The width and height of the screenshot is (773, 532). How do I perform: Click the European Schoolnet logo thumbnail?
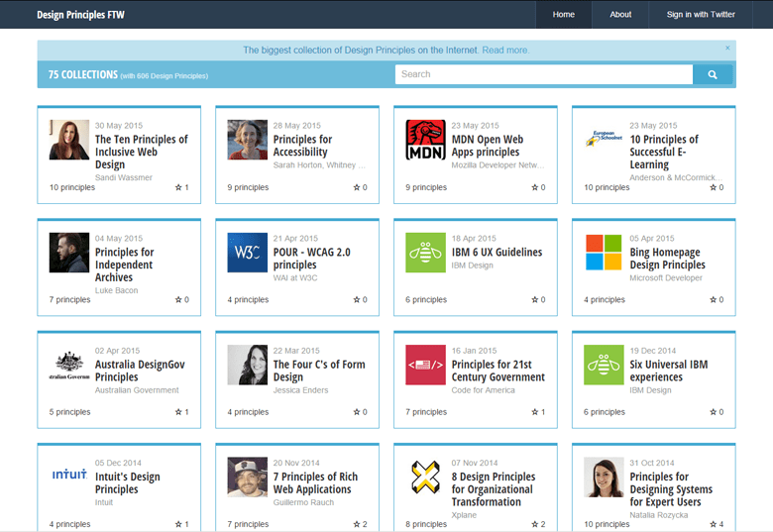604,139
